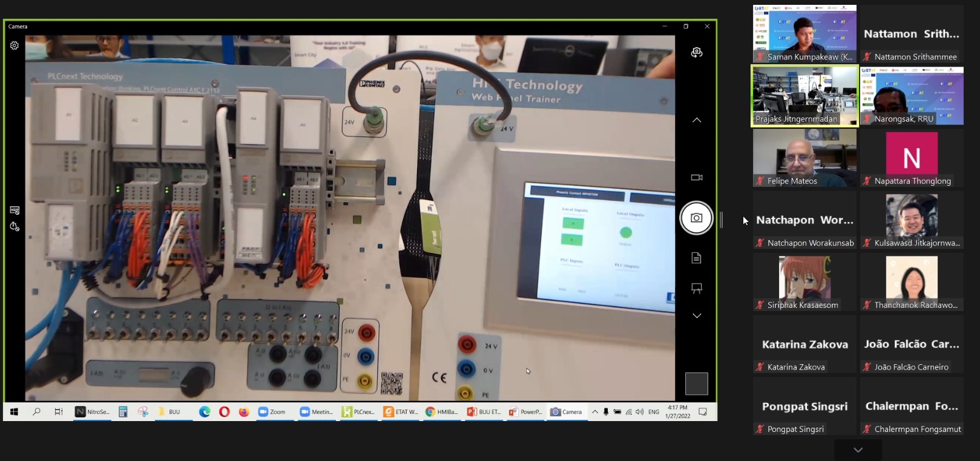Open Camera app settings gear

(15, 45)
